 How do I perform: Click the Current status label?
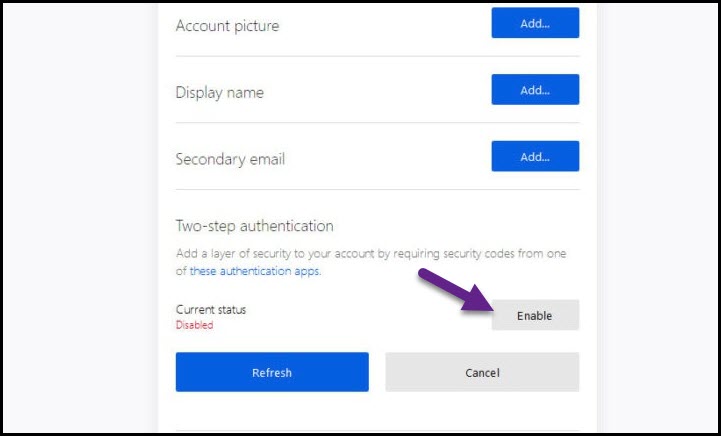[210, 310]
